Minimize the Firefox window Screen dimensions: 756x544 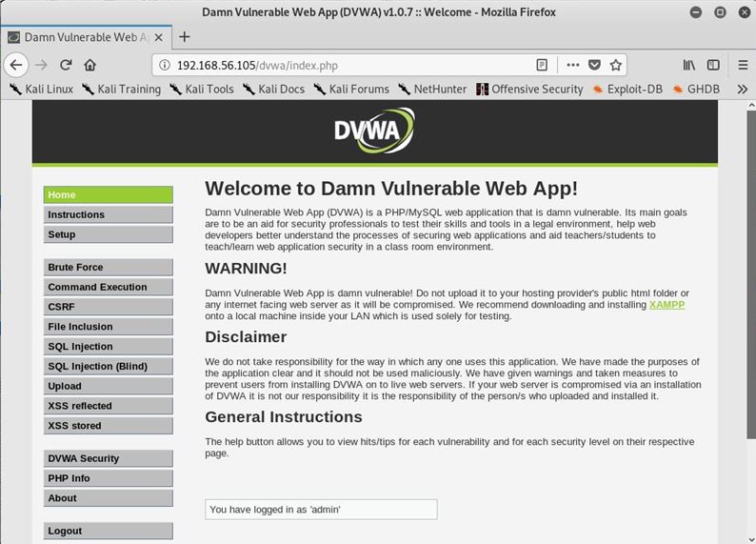click(x=696, y=12)
